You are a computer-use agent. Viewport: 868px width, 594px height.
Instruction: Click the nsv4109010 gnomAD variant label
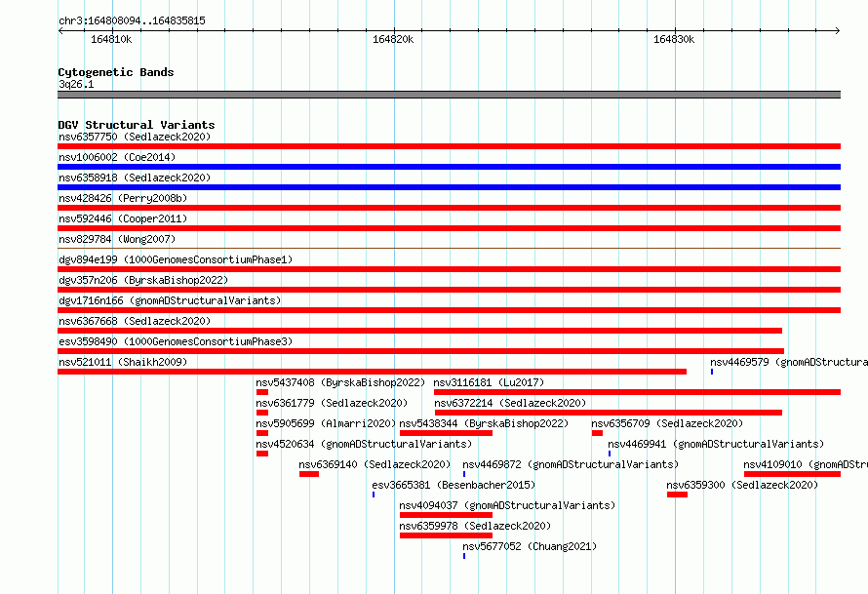click(806, 464)
